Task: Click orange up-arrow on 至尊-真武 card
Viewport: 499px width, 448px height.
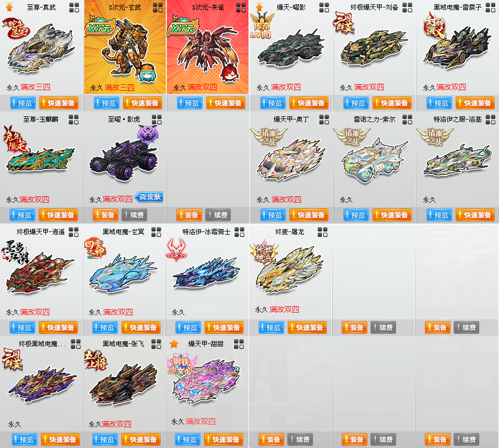Action: click(9, 7)
